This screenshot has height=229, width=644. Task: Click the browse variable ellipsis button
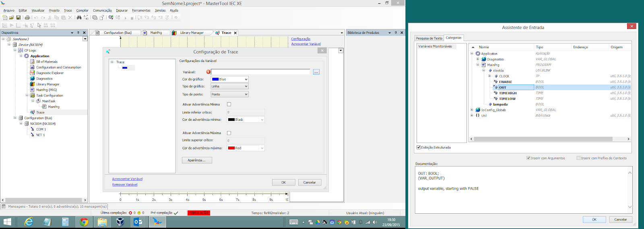coord(316,72)
